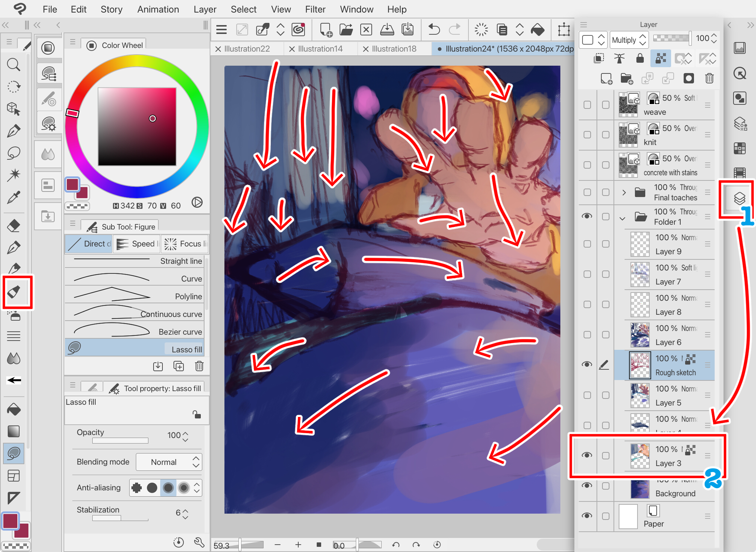Select the Layer 6 thumbnail

coord(640,335)
